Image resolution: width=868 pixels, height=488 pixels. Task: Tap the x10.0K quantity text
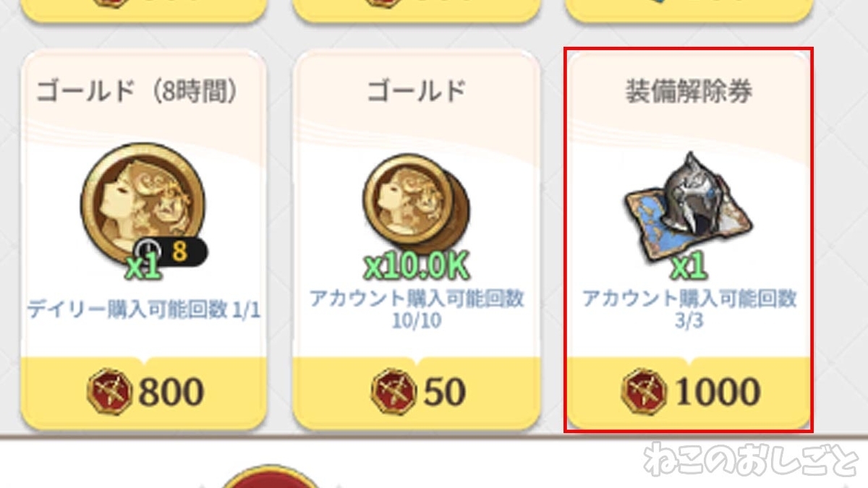[417, 267]
